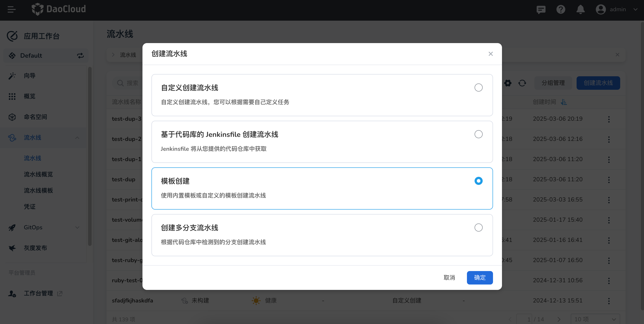
Task: Open 流水线模板 in the sidebar menu
Action: (x=38, y=190)
